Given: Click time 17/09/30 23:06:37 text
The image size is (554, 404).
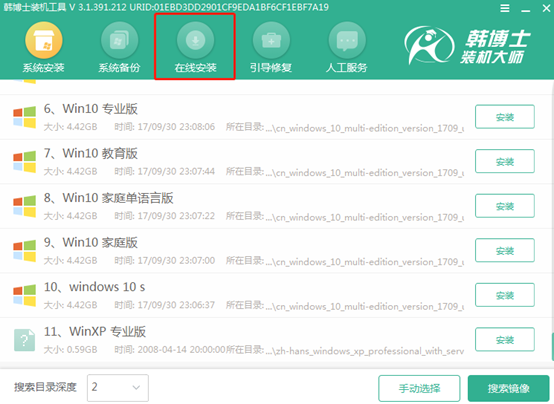Looking at the screenshot, I should [176, 305].
